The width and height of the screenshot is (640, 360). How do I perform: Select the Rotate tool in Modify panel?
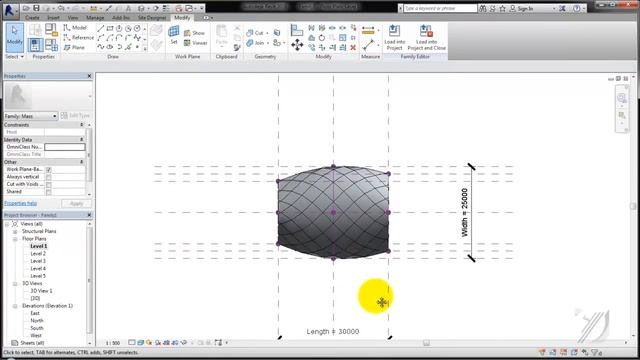322,38
